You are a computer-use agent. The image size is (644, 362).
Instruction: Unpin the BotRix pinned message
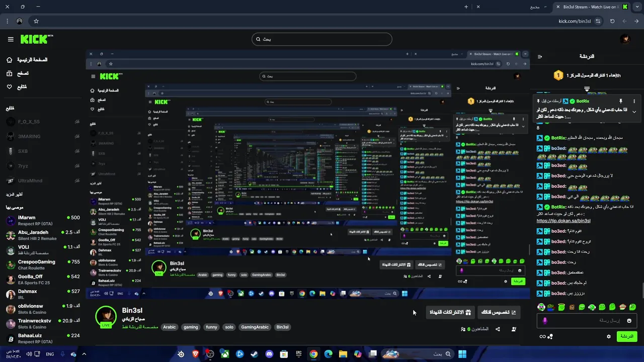pyautogui.click(x=621, y=101)
